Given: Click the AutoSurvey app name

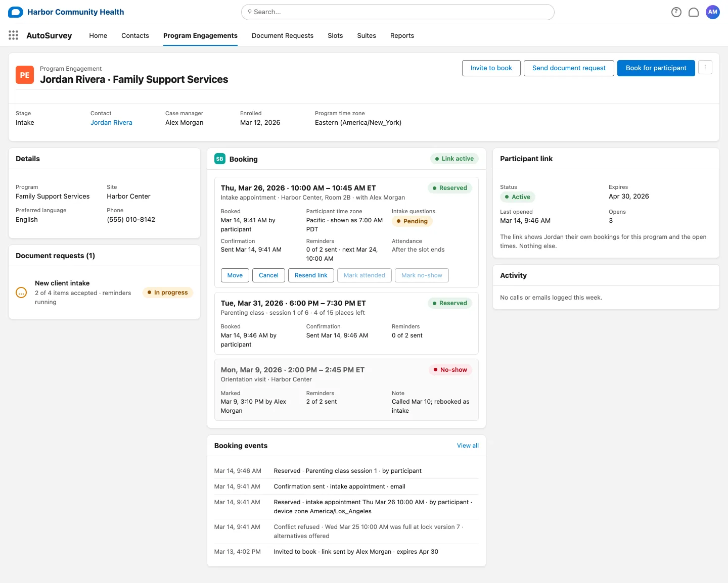Looking at the screenshot, I should point(49,35).
